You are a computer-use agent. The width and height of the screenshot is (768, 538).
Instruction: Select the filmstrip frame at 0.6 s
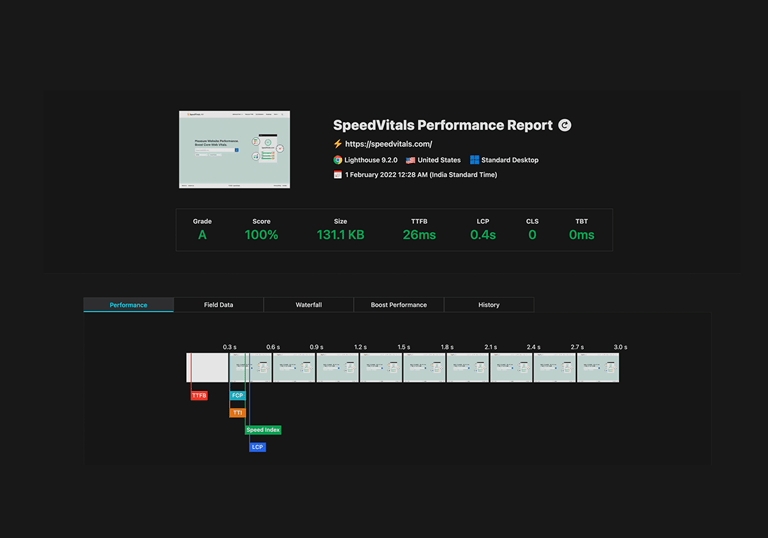coord(294,367)
